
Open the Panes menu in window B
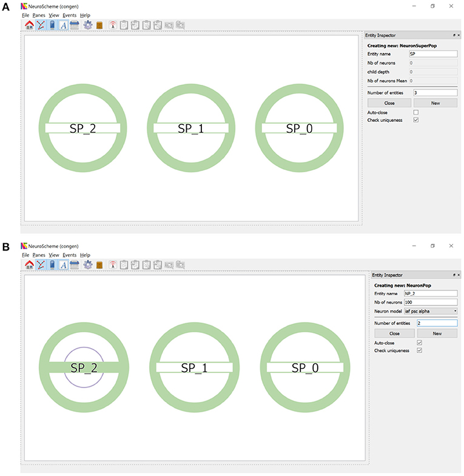tap(39, 255)
